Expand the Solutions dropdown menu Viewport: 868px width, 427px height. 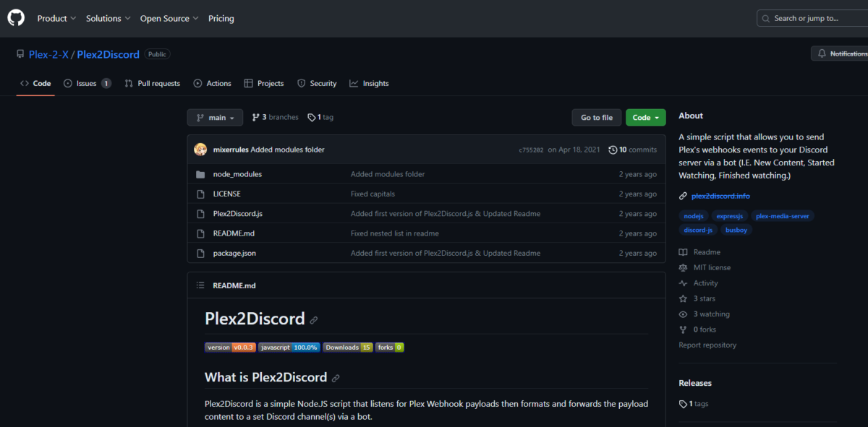109,18
